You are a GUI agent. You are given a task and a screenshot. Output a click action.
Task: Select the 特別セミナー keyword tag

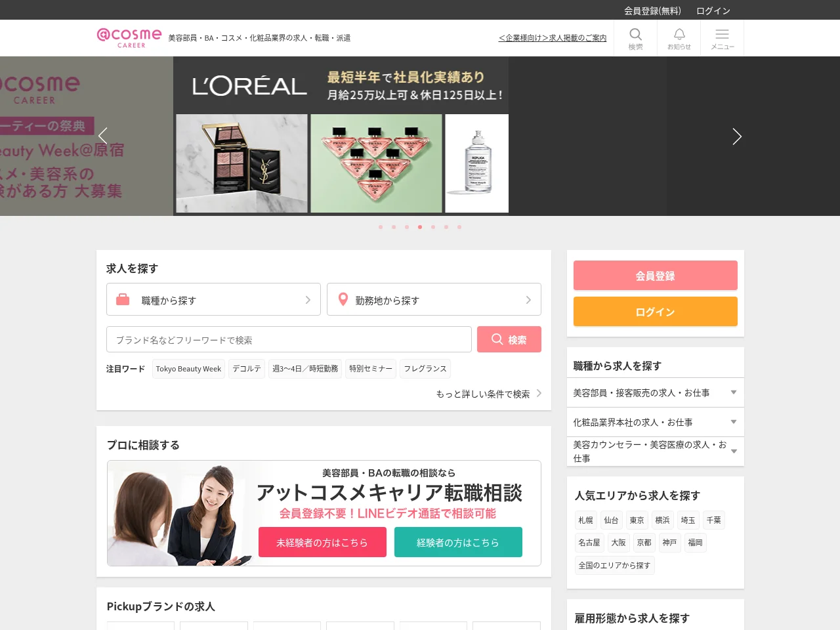point(371,369)
